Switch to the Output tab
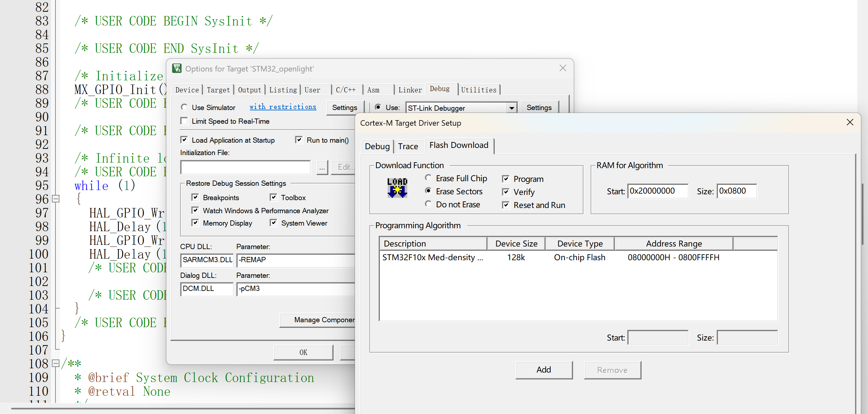Screen dimensions: 868x414 (250, 90)
